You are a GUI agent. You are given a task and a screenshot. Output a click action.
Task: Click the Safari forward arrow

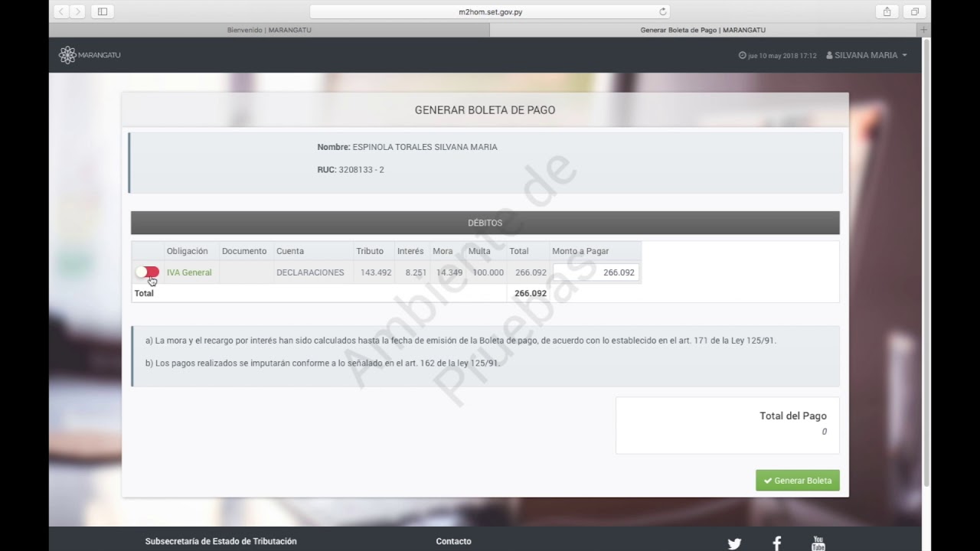pyautogui.click(x=77, y=11)
